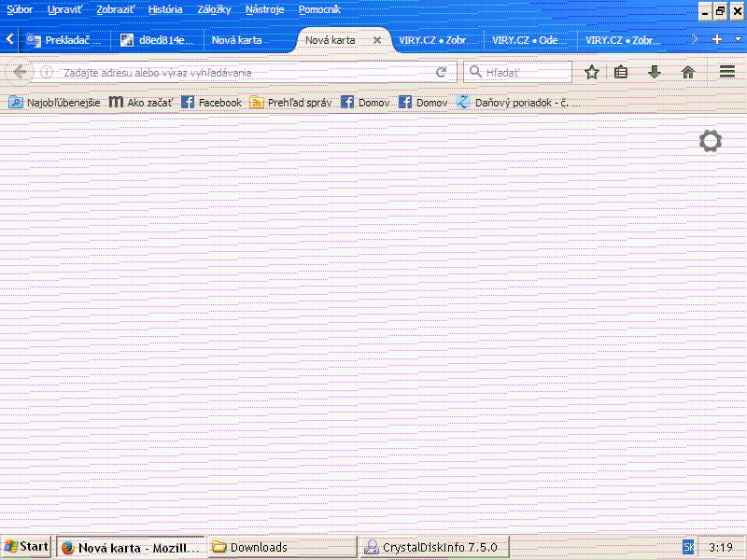
Task: Open the Downloads arrow icon
Action: [x=655, y=72]
